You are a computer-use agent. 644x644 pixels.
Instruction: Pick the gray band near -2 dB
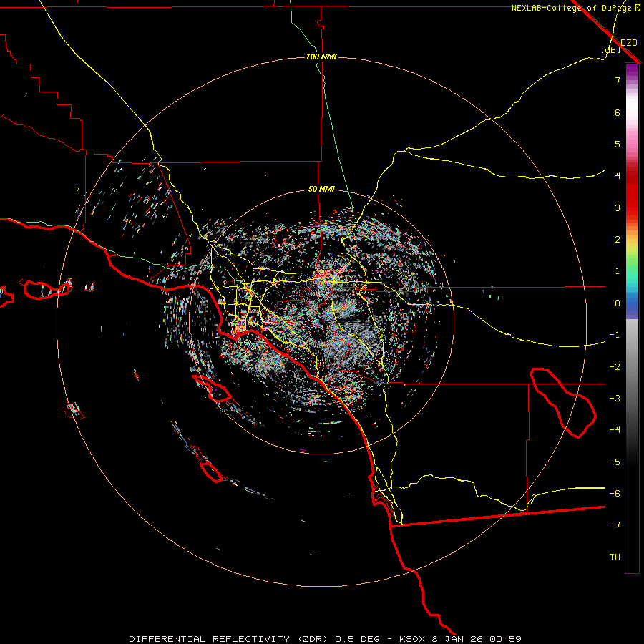coord(632,366)
